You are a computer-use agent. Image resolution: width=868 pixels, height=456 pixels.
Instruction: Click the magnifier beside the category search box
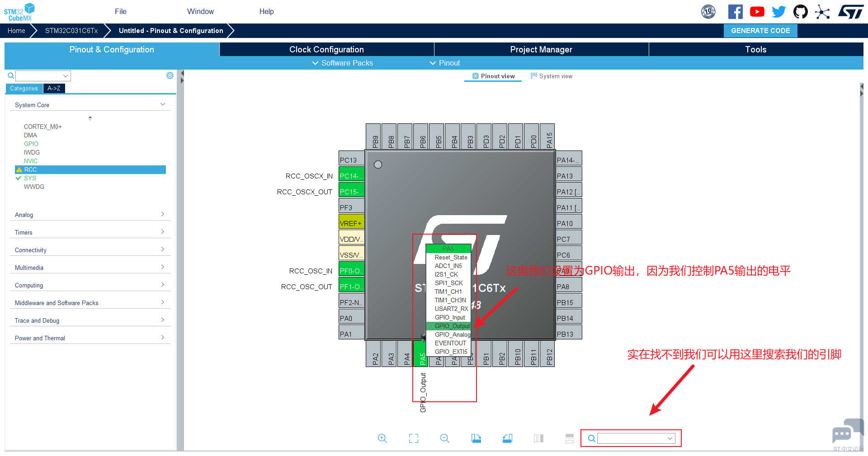pyautogui.click(x=11, y=75)
